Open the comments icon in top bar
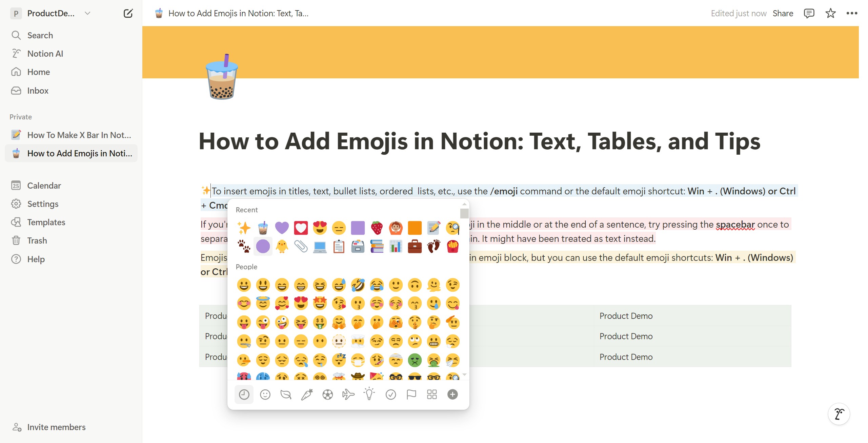 click(809, 14)
